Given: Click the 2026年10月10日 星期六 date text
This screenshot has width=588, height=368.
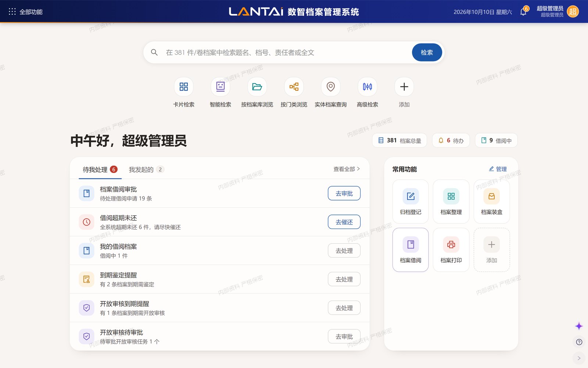Looking at the screenshot, I should 483,12.
